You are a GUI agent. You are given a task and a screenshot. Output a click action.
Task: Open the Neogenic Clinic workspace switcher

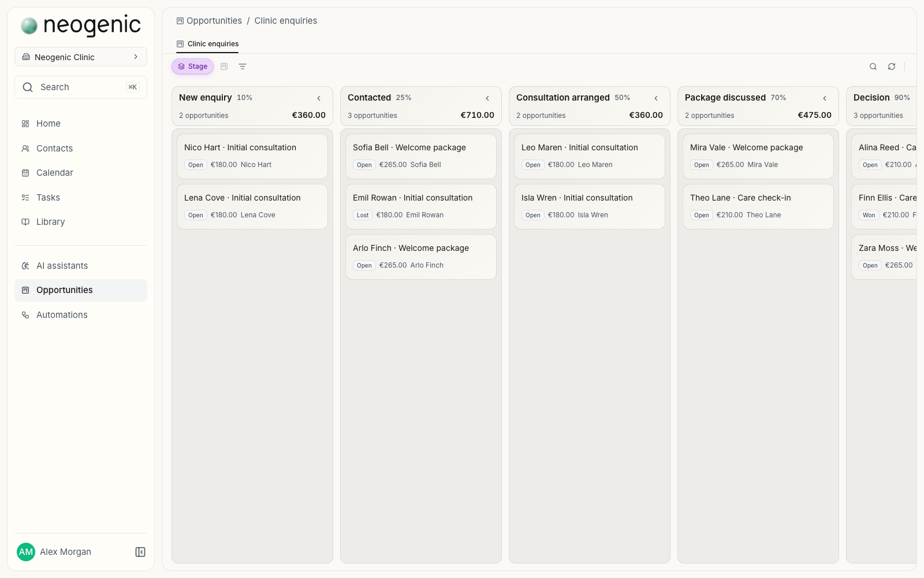(x=81, y=57)
